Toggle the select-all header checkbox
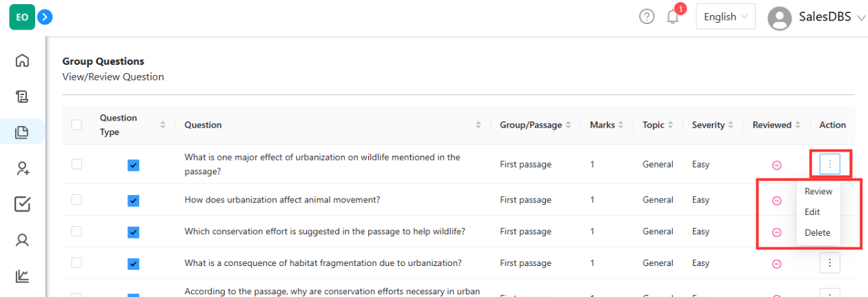The image size is (868, 297). pos(77,125)
